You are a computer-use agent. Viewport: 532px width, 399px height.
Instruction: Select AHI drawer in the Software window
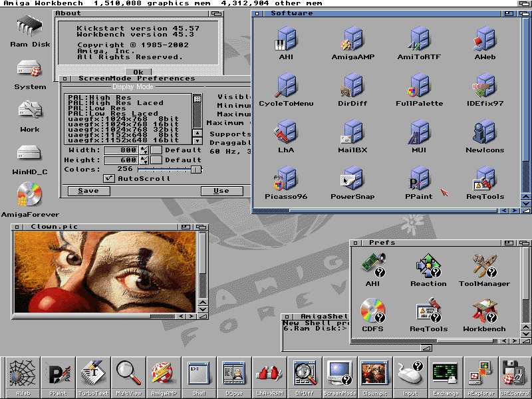[x=286, y=39]
